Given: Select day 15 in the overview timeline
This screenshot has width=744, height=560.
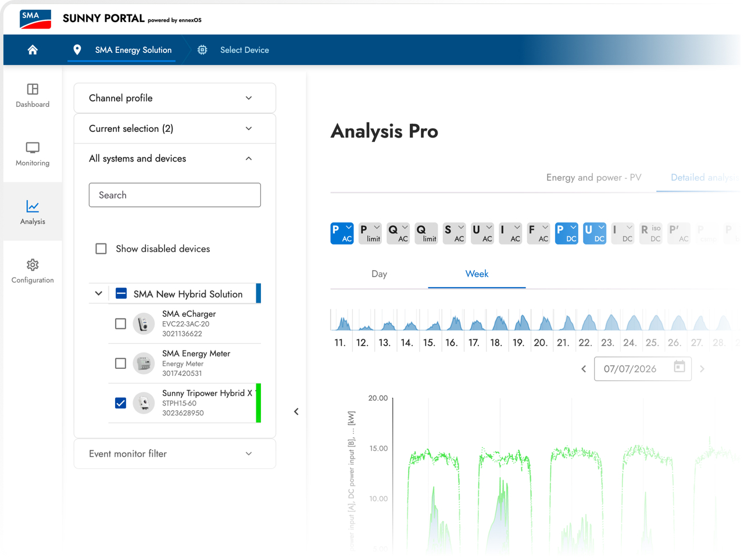Looking at the screenshot, I should click(x=429, y=343).
